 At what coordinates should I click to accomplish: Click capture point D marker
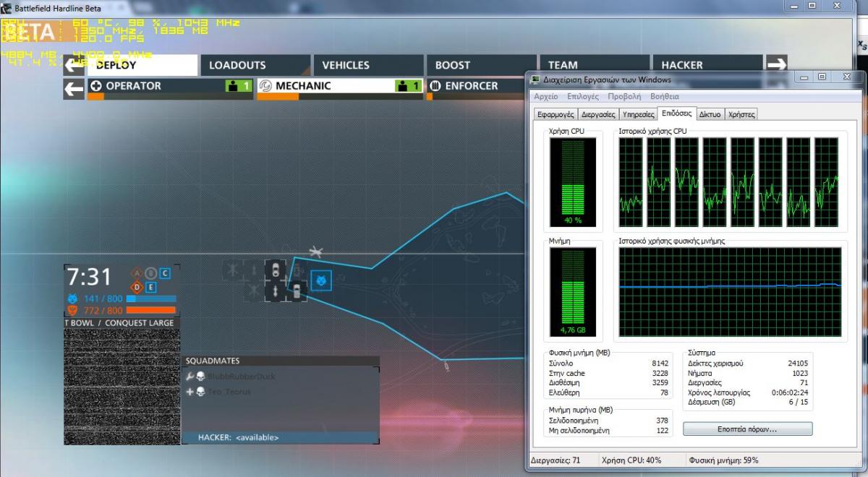[137, 287]
